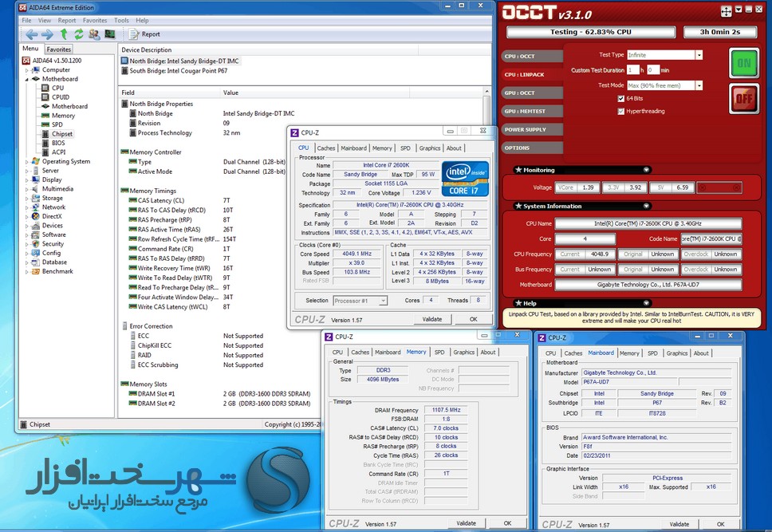772x532 pixels.
Task: Stop the OCCT test with OFF button
Action: click(x=743, y=99)
